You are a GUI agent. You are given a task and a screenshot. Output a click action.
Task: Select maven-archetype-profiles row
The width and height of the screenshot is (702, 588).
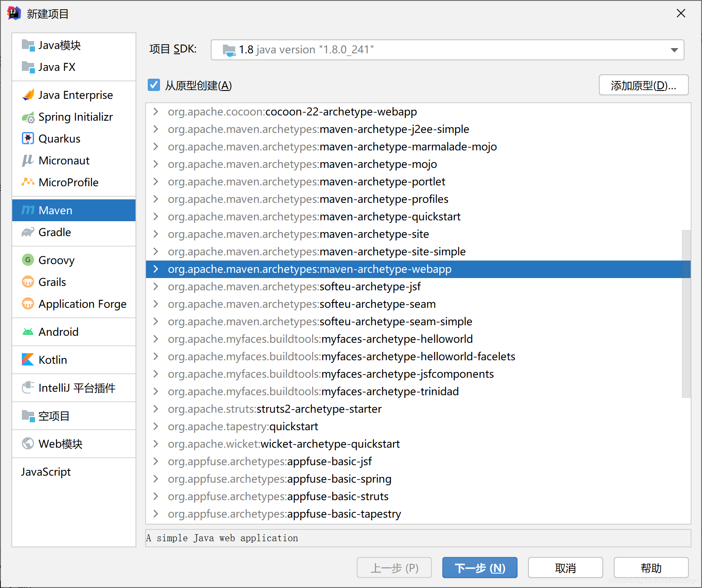pos(418,199)
